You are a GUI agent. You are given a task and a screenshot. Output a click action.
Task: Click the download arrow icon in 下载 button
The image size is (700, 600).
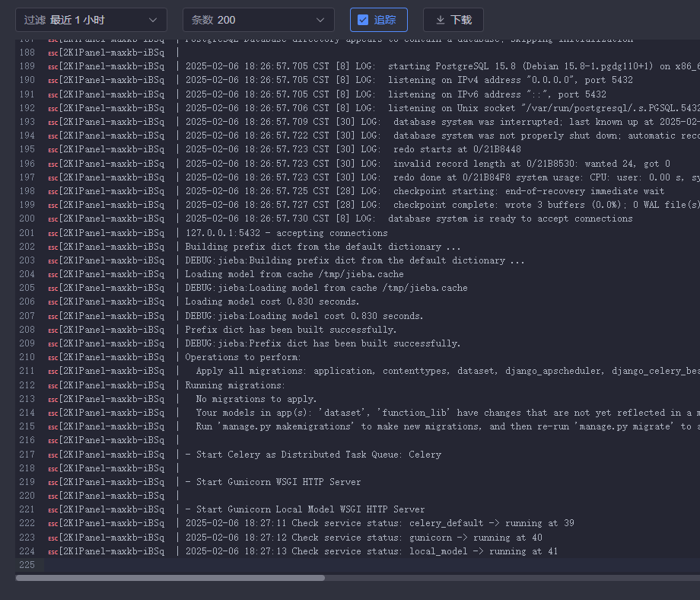[x=441, y=20]
